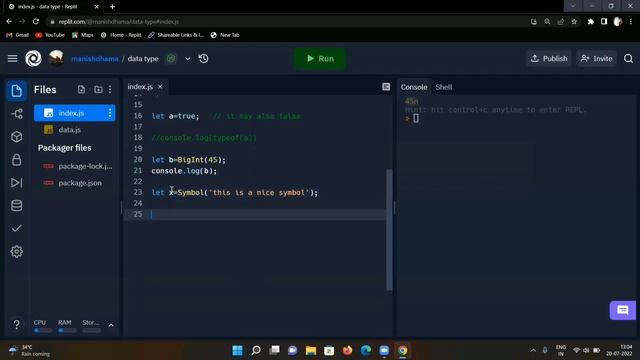Open the Replit hamburger menu
The width and height of the screenshot is (640, 360).
point(13,59)
